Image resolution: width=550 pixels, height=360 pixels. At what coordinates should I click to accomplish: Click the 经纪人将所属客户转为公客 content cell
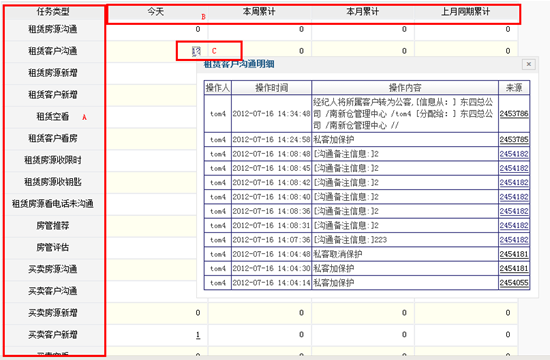(405, 114)
